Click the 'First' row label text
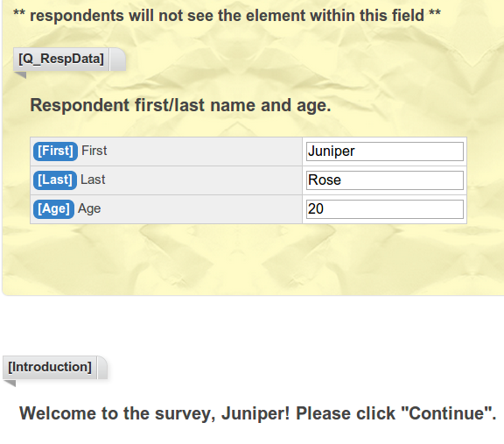The width and height of the screenshot is (504, 444). pos(94,151)
